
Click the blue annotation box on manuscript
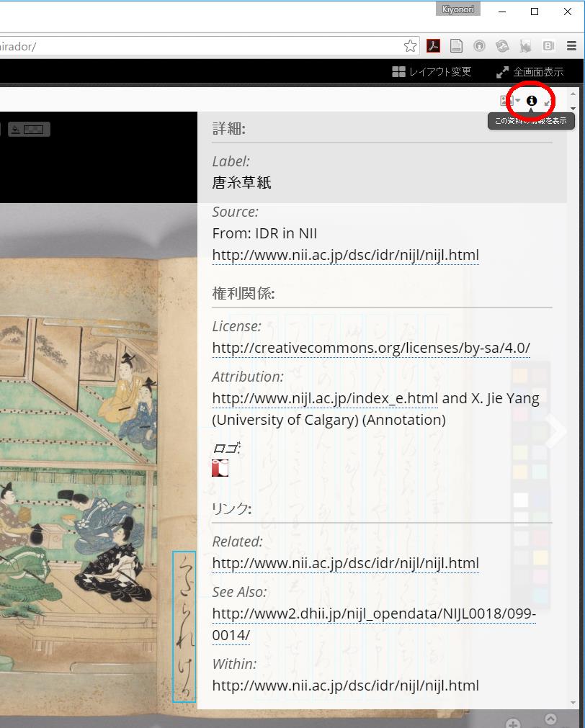pos(184,626)
